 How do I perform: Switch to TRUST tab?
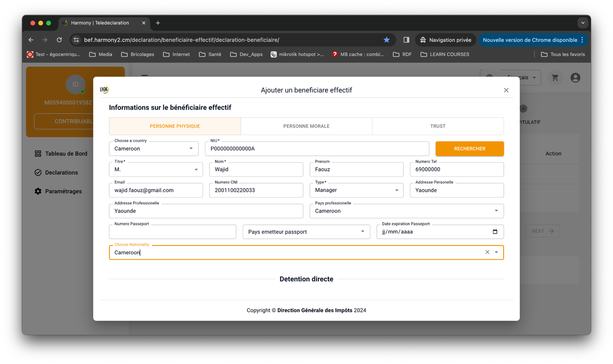tap(438, 126)
